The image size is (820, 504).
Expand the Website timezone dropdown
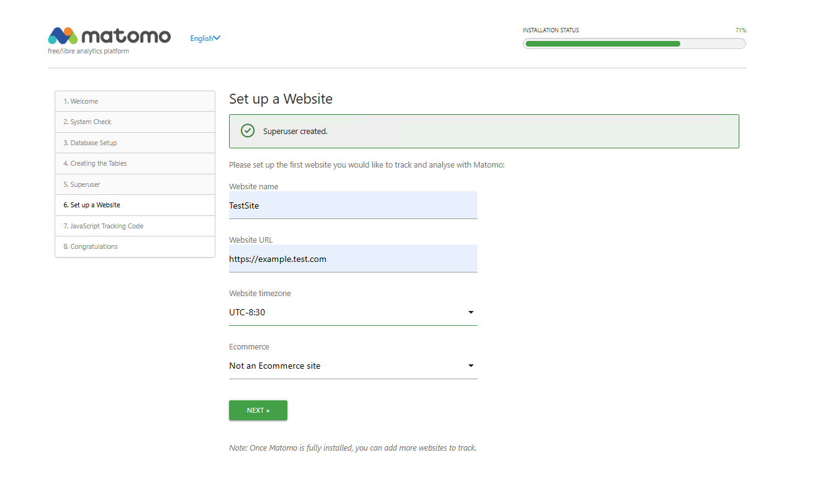(353, 312)
